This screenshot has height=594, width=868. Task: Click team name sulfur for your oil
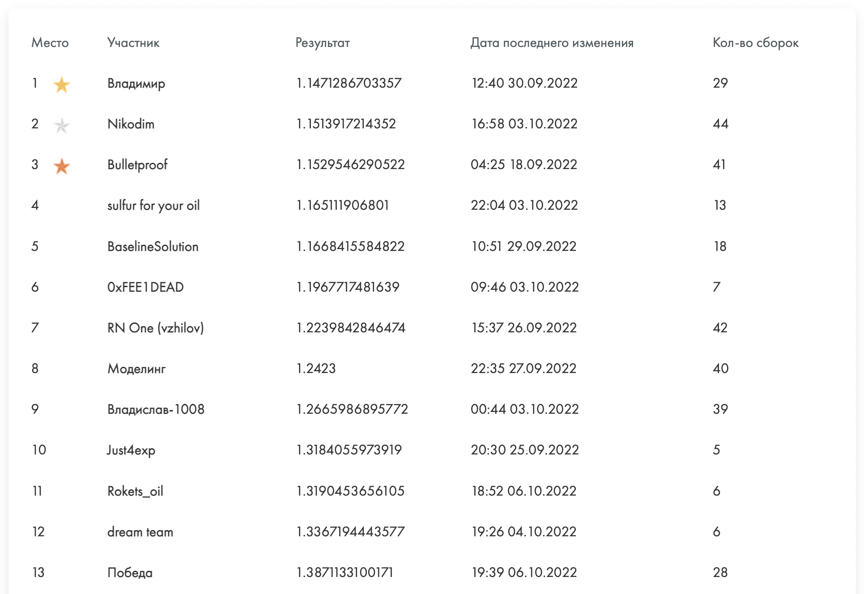[x=153, y=205]
